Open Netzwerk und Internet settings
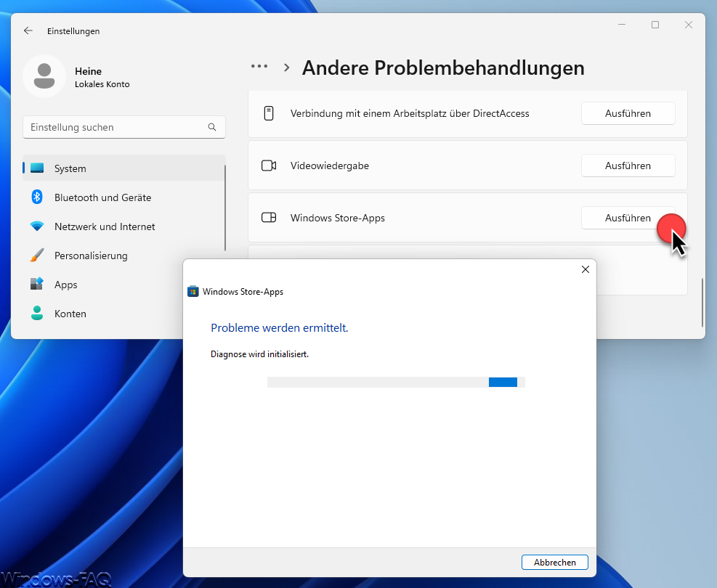This screenshot has height=588, width=717. point(124,226)
